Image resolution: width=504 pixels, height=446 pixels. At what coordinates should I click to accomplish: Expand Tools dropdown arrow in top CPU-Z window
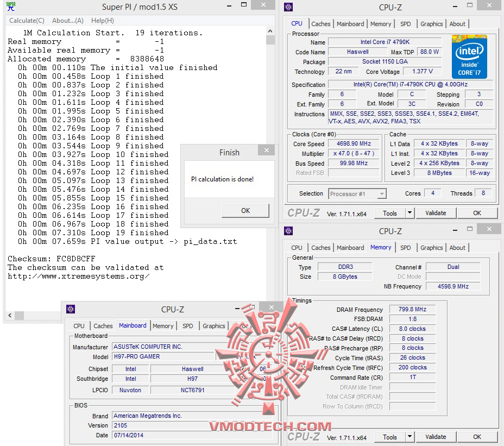pyautogui.click(x=409, y=213)
